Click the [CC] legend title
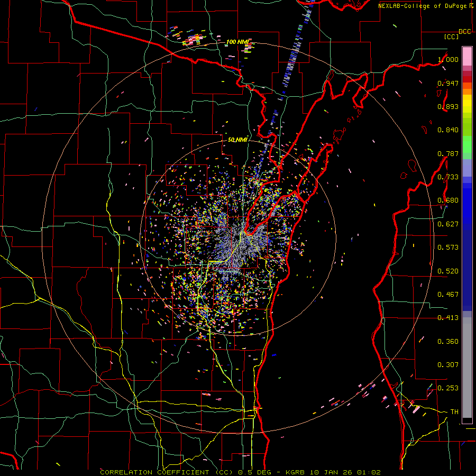476x476 pixels. coord(452,36)
